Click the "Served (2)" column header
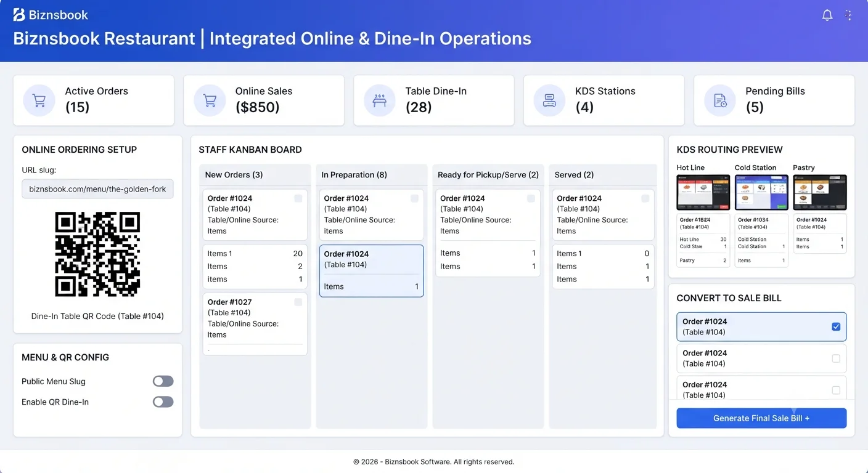This screenshot has height=473, width=868. point(574,175)
